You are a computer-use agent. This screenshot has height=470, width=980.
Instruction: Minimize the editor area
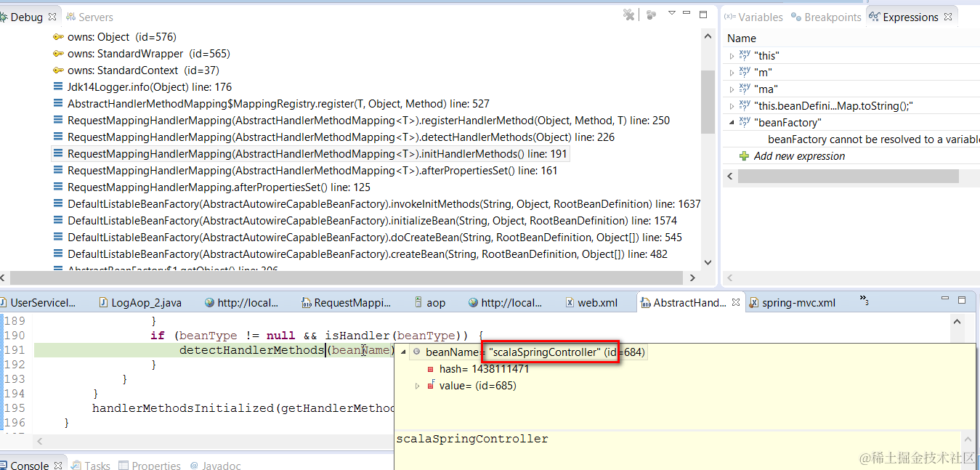(x=945, y=299)
